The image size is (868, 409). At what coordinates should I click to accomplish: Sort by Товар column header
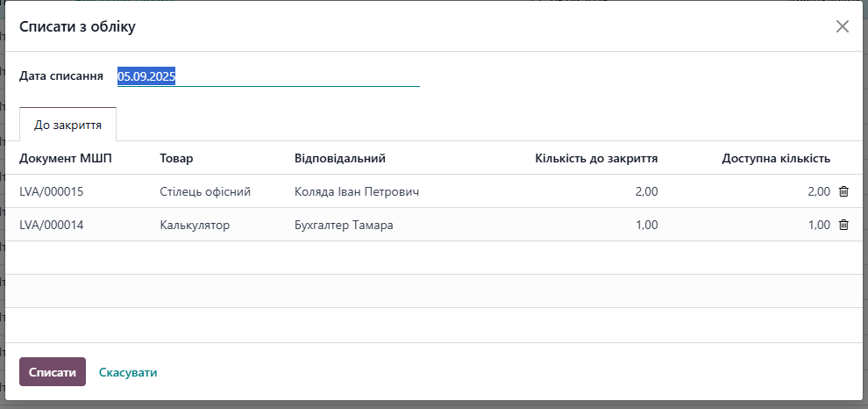tap(176, 158)
